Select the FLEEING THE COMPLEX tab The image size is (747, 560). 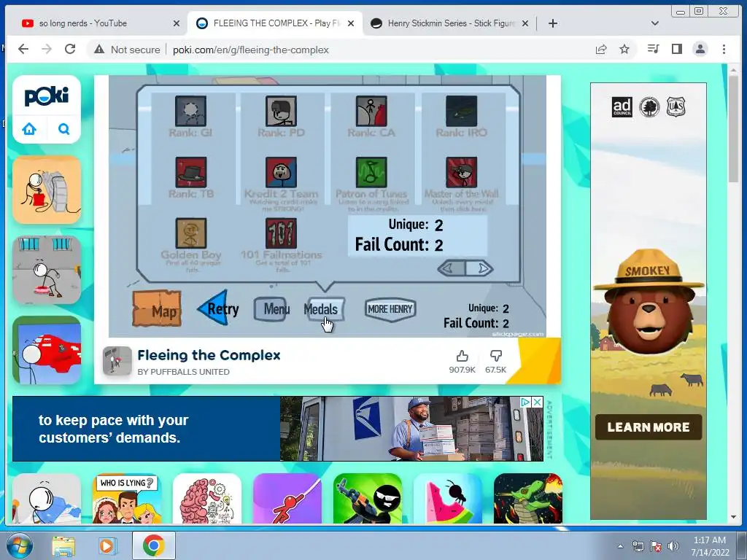(x=276, y=23)
